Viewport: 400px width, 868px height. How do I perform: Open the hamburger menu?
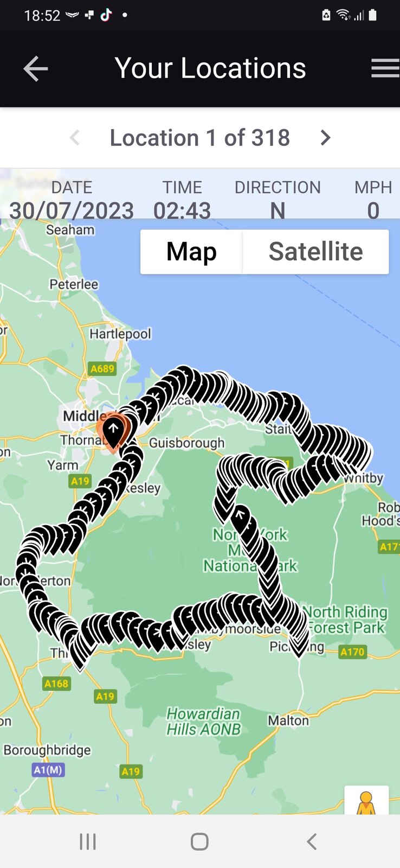tap(385, 68)
